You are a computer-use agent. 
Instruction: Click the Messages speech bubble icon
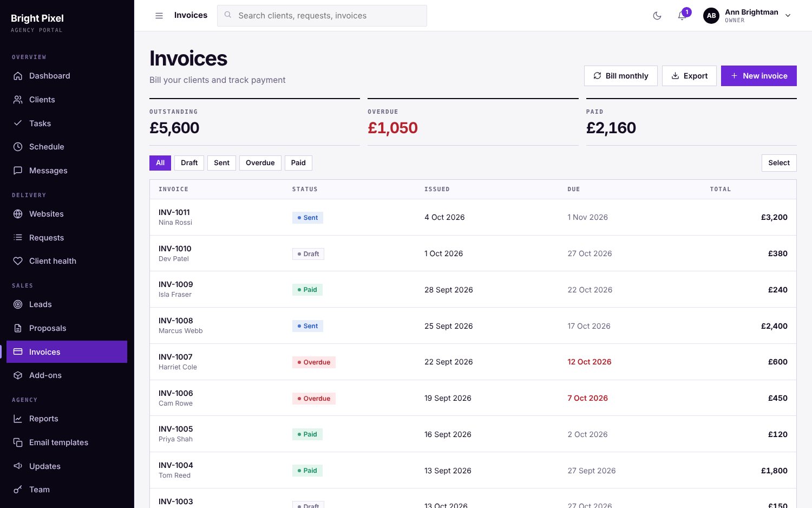pyautogui.click(x=18, y=171)
